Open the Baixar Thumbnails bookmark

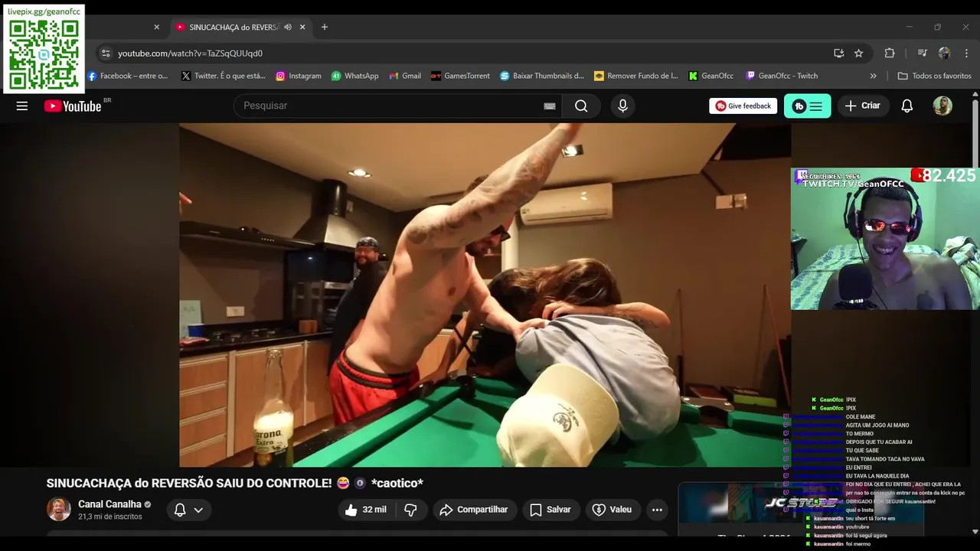[542, 76]
